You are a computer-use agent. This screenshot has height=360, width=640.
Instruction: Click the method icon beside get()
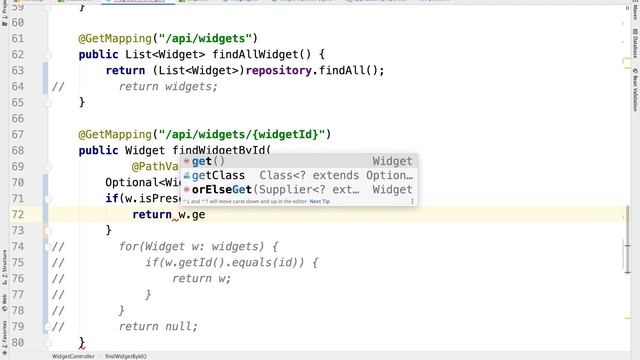coord(187,161)
